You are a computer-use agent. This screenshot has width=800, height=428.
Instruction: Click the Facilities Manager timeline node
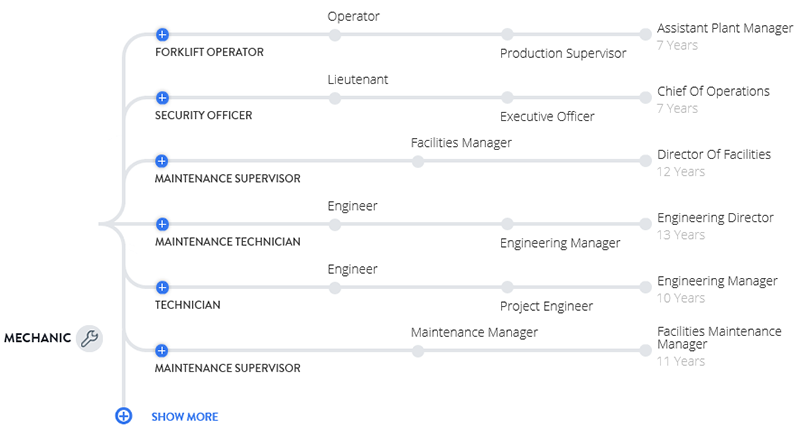(418, 161)
